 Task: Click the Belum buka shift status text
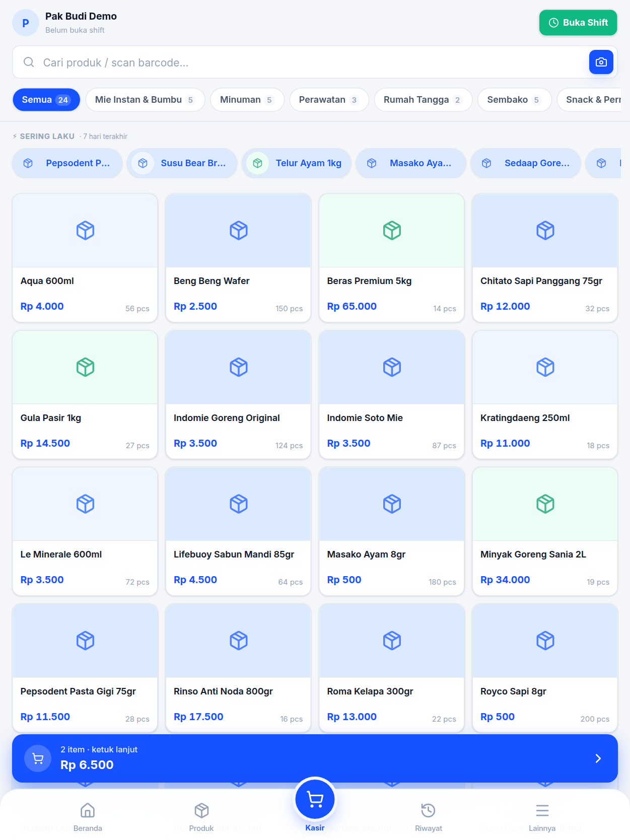coord(75,30)
